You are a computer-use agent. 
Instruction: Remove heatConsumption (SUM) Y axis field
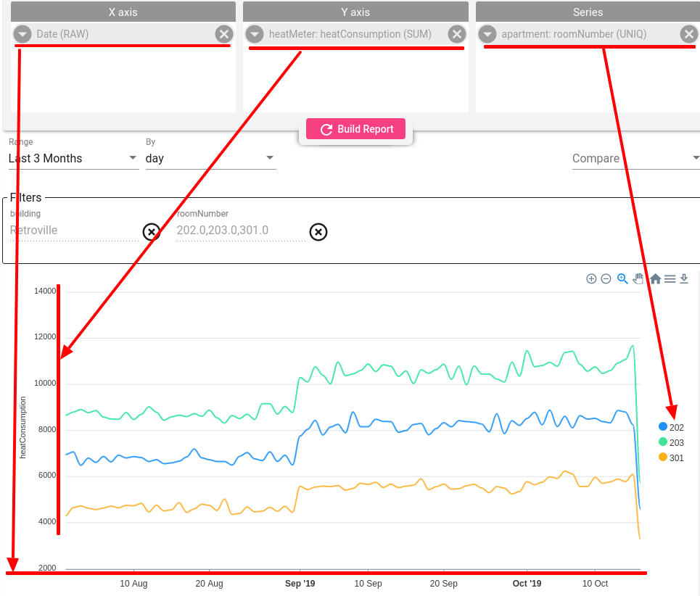[457, 34]
